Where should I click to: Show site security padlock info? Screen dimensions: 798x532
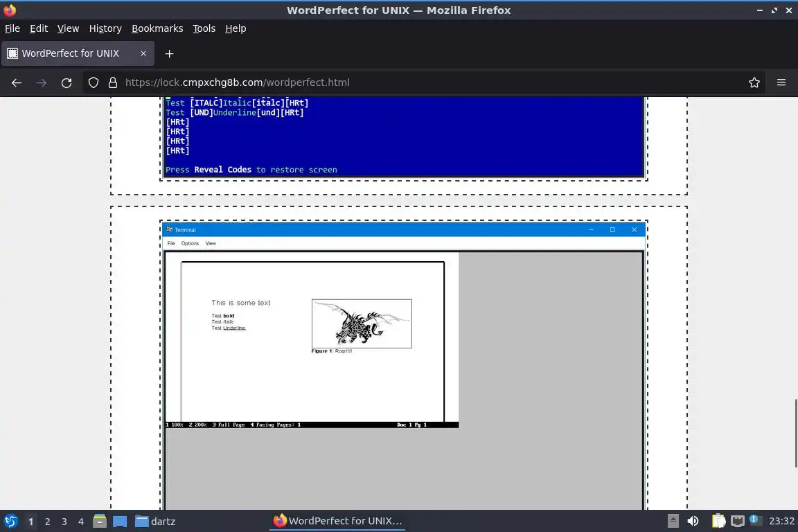(x=113, y=82)
